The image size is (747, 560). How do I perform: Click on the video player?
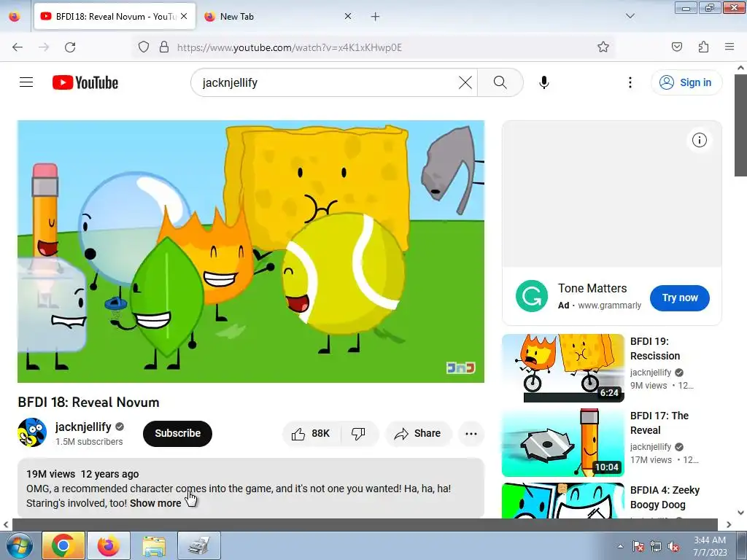251,252
